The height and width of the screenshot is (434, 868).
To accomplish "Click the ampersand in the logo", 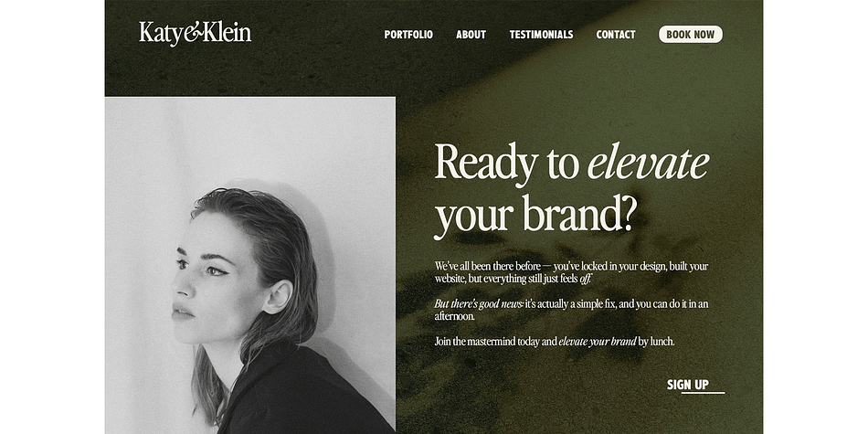I will click(x=193, y=34).
